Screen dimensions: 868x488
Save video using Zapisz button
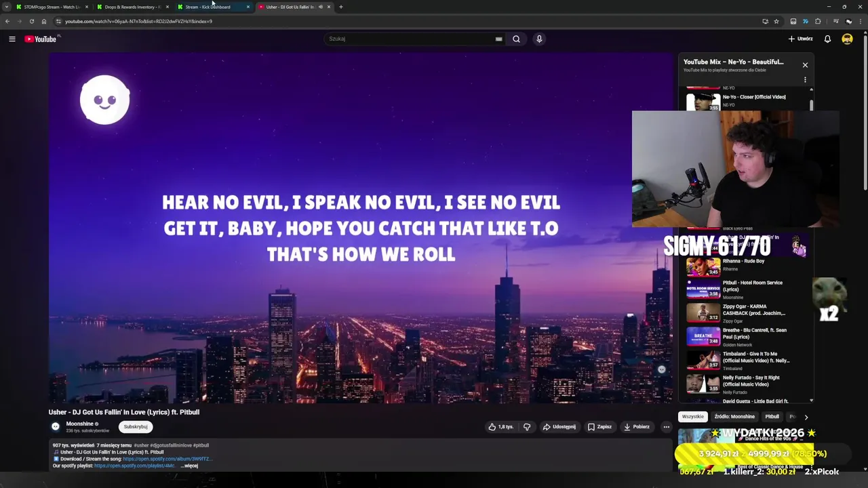pos(599,427)
